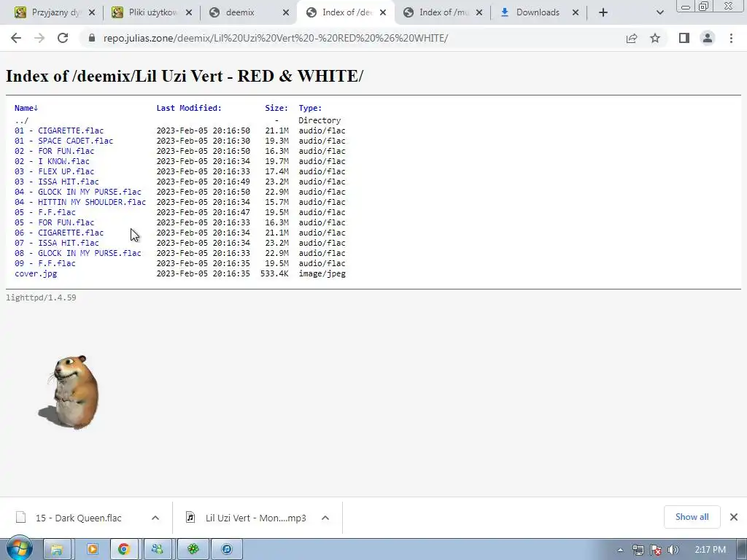Click the address bar URL
The image size is (747, 560).
[275, 38]
